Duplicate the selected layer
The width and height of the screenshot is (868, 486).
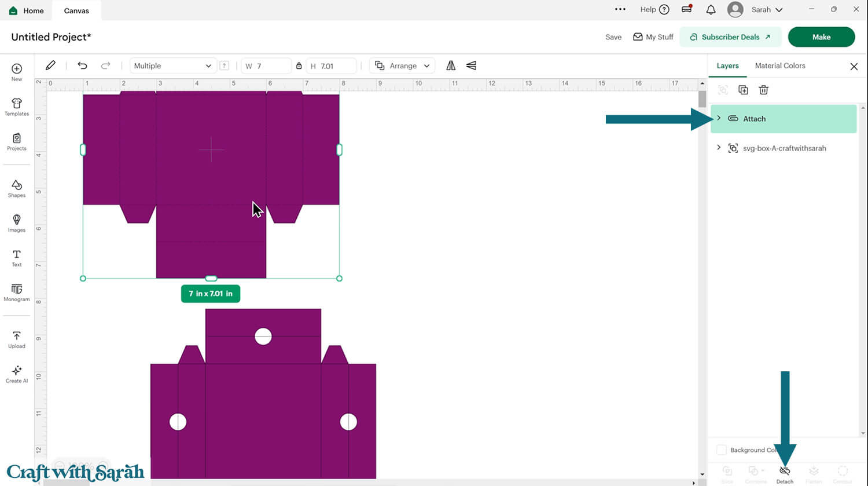click(x=743, y=90)
